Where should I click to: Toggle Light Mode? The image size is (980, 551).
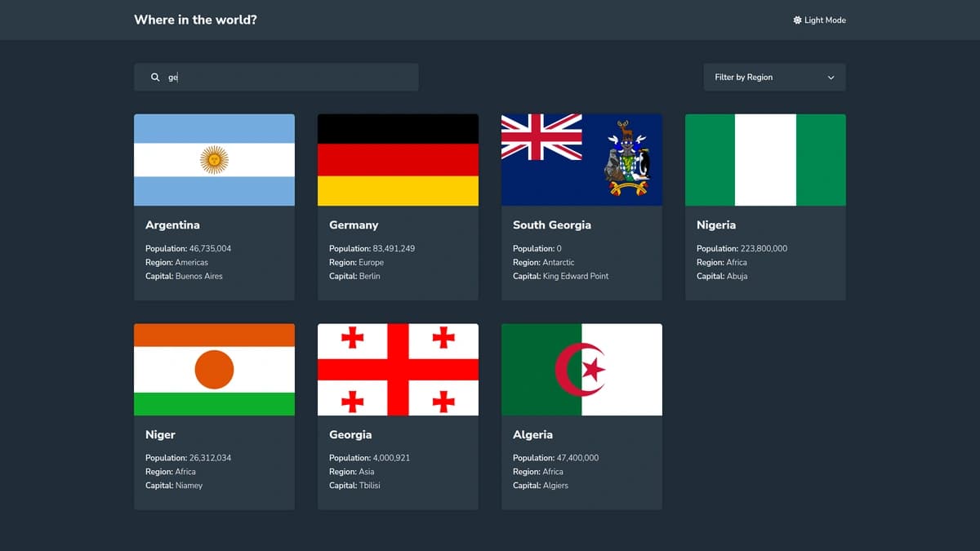(x=819, y=20)
